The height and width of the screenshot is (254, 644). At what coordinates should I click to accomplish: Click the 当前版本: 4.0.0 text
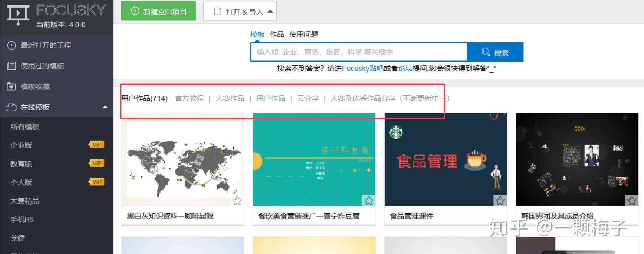pos(61,25)
